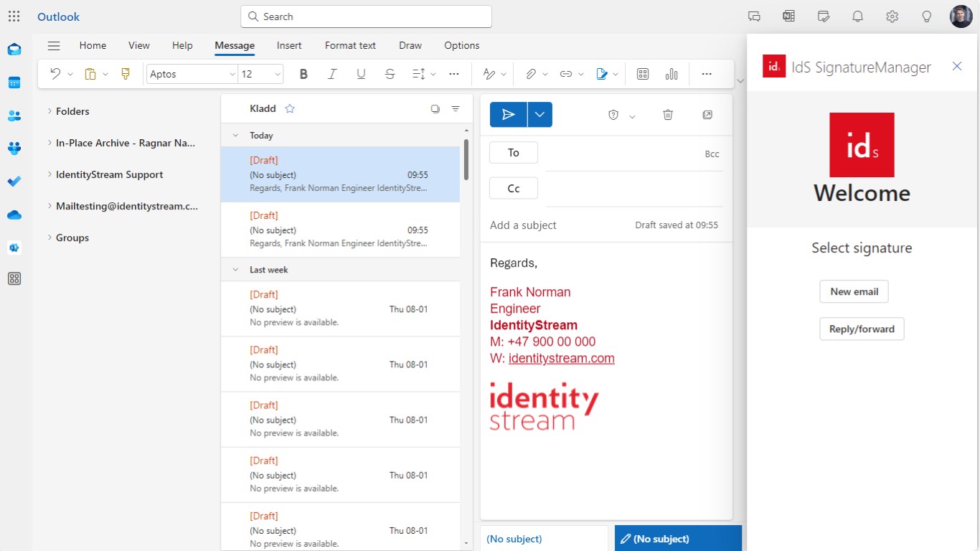This screenshot has width=980, height=551.
Task: Open the View ribbon tab
Action: pyautogui.click(x=139, y=45)
